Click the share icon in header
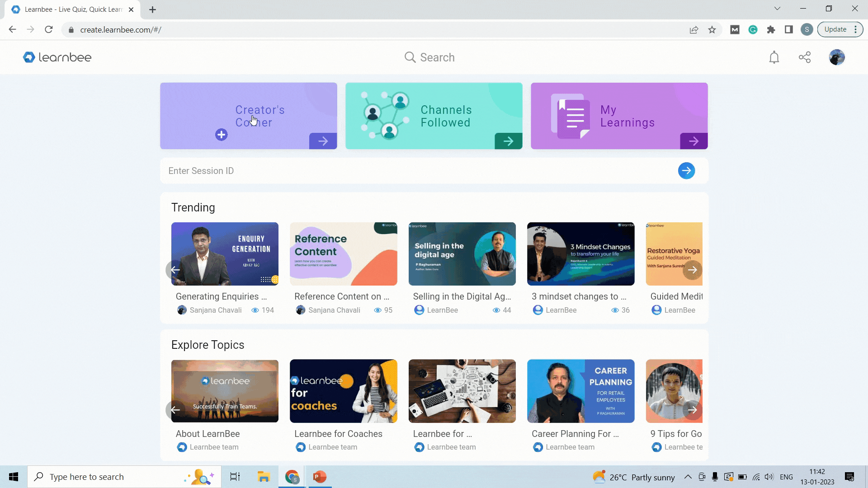 pos(805,57)
